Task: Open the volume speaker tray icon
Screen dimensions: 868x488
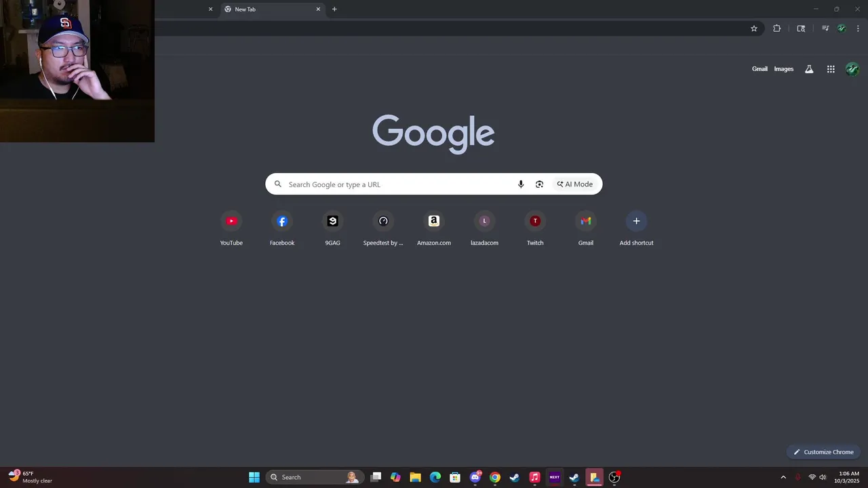Action: pos(823,477)
